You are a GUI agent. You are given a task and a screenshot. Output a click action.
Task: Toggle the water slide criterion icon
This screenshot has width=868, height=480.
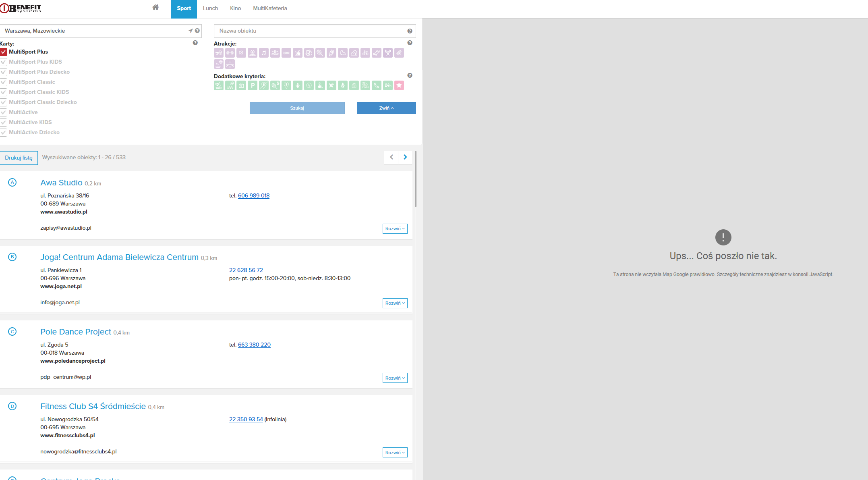click(x=219, y=85)
